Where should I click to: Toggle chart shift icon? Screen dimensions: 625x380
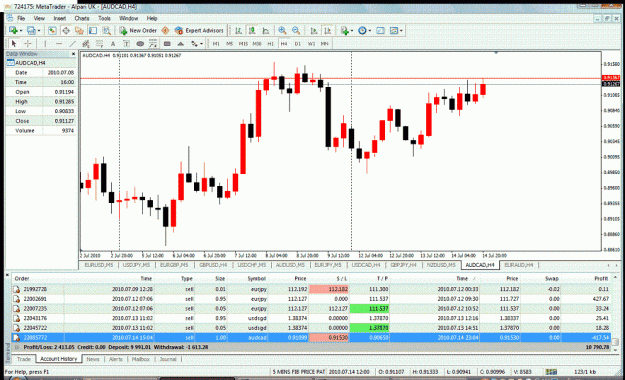327,30
